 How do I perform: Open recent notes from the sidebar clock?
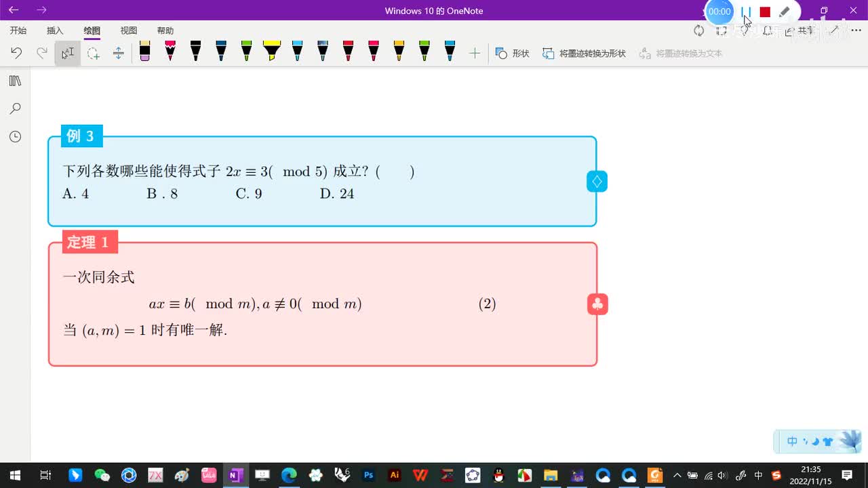pos(15,136)
